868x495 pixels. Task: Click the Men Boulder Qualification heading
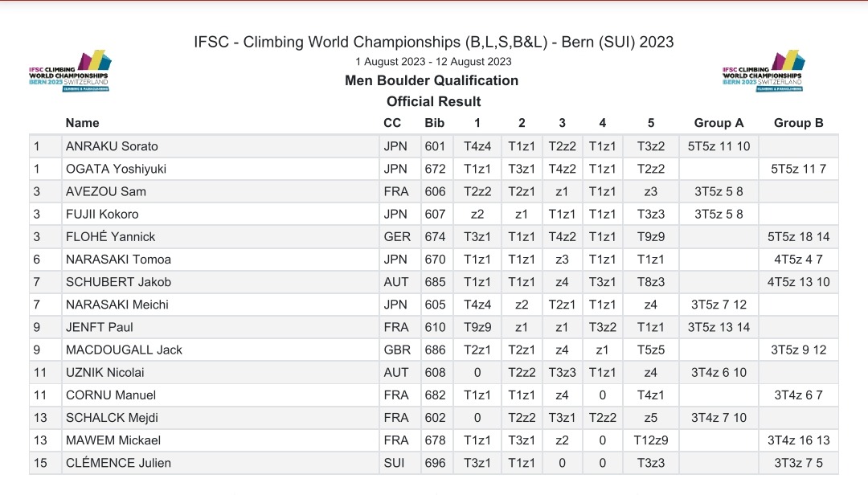432,80
